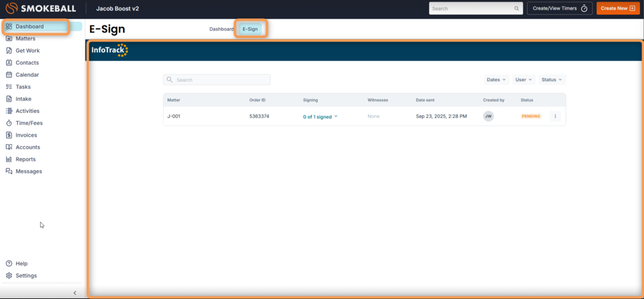The height and width of the screenshot is (299, 644).
Task: Open Calendar from the sidebar icon
Action: pyautogui.click(x=9, y=75)
